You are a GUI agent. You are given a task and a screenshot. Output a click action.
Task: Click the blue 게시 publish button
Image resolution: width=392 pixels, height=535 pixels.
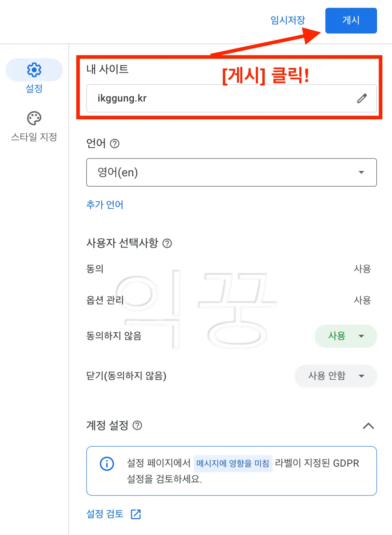click(351, 21)
